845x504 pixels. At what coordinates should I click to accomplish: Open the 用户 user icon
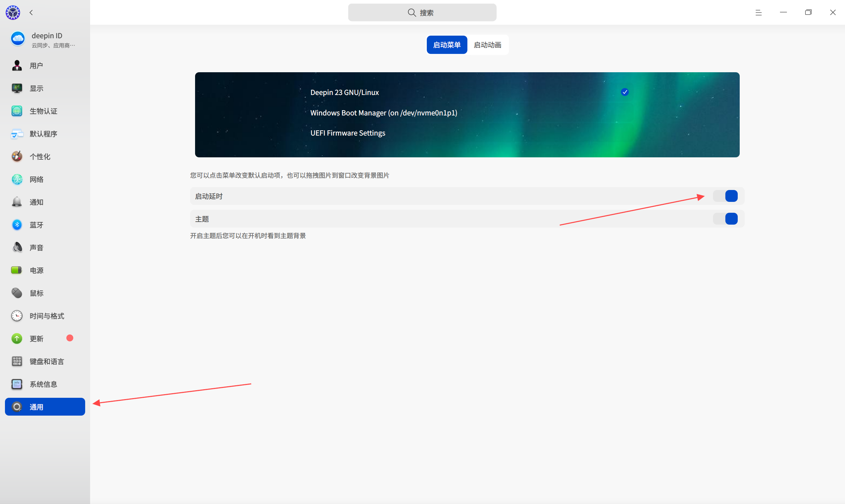[17, 65]
